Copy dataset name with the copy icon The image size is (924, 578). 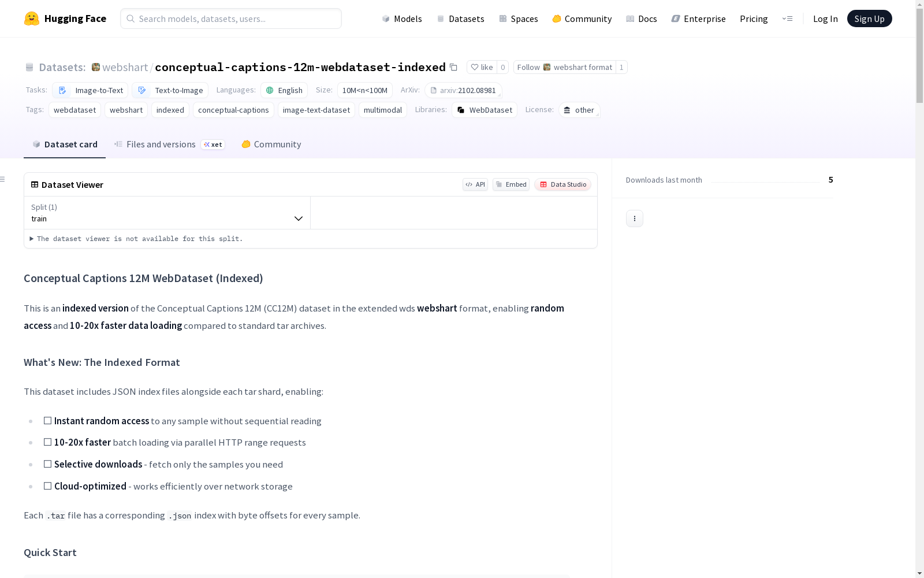tap(454, 67)
